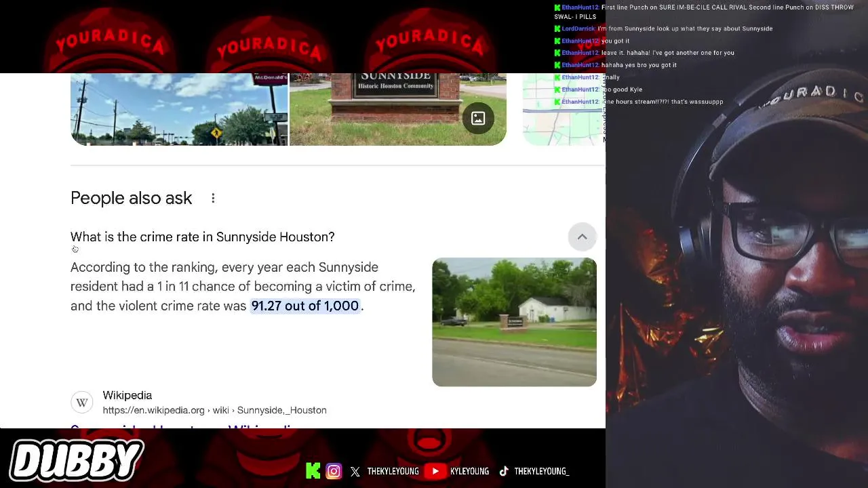
Task: Click the Instagram icon in overlay bar
Action: pos(334,471)
